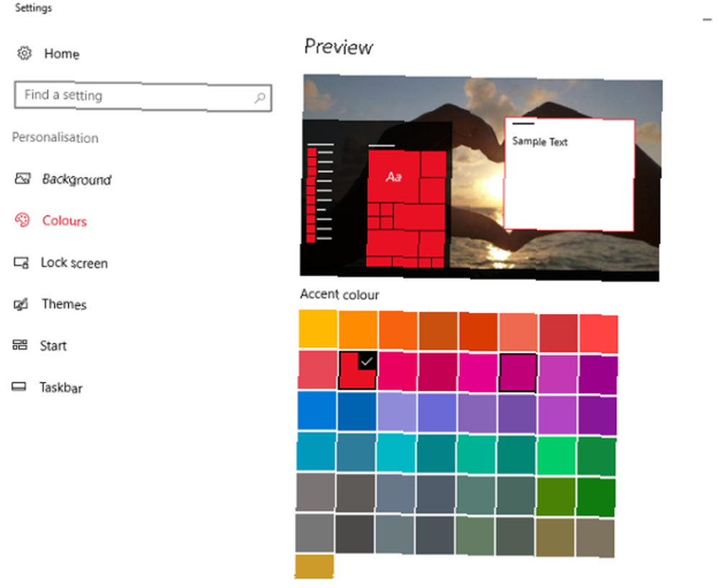
Task: Click the Lock screen icon
Action: coord(21,262)
